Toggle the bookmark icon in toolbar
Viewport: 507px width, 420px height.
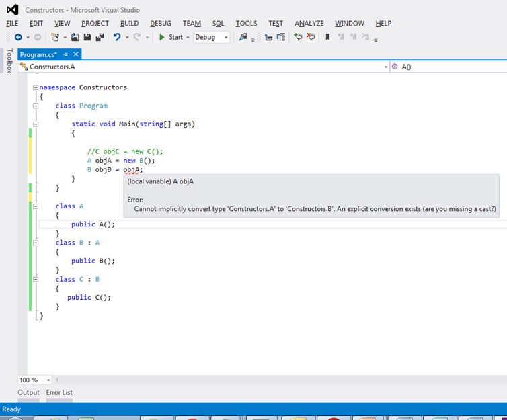tap(327, 38)
